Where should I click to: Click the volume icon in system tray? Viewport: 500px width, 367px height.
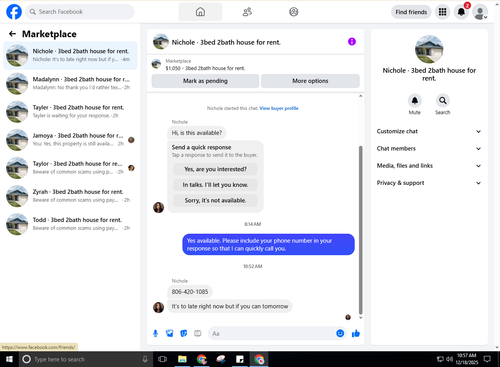(450, 359)
